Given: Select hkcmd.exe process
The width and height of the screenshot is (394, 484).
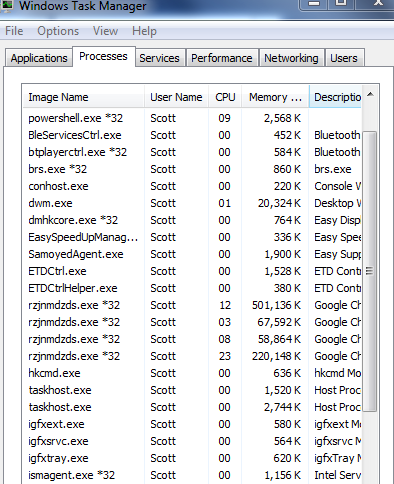Looking at the screenshot, I should pyautogui.click(x=192, y=373).
